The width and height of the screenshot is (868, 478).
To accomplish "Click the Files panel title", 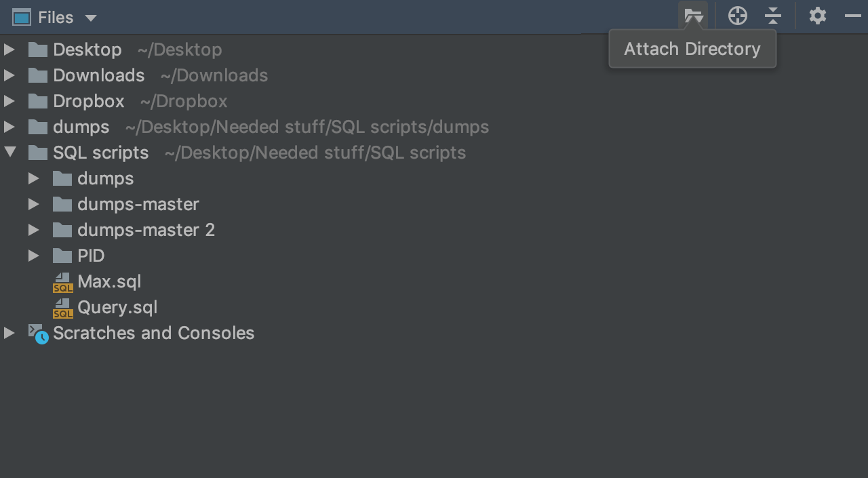I will pyautogui.click(x=55, y=18).
